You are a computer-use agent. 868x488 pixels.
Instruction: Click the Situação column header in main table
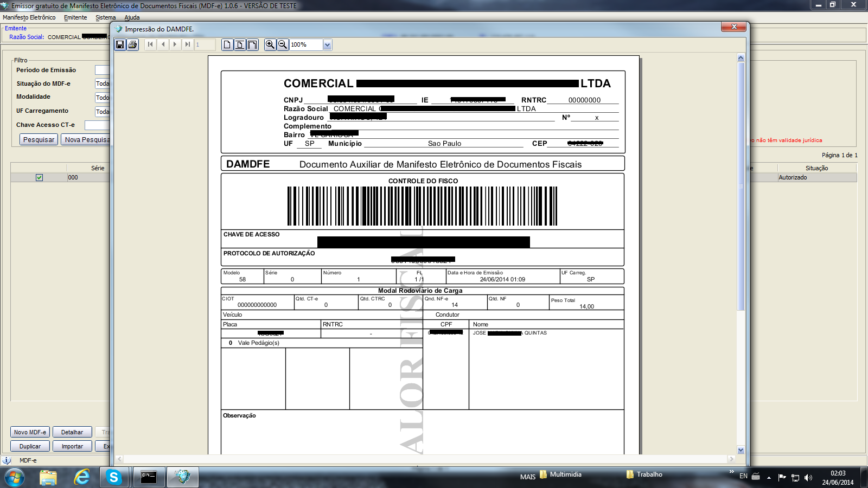coord(817,168)
